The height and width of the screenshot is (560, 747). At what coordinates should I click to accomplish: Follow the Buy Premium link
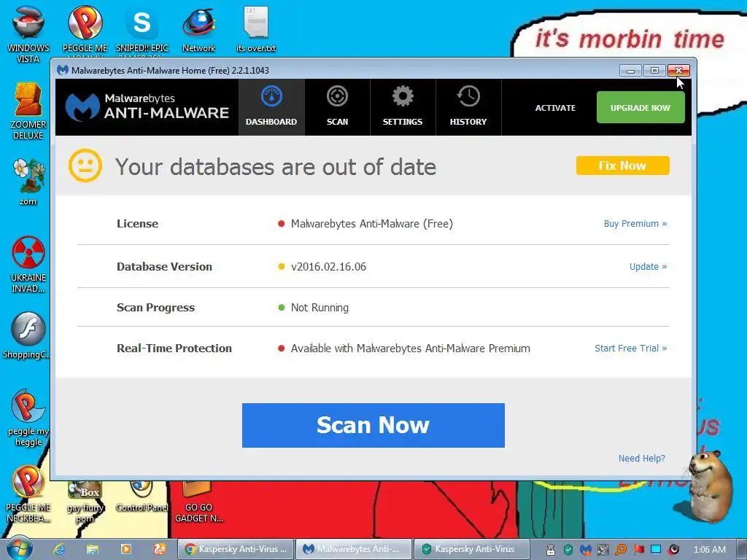[635, 223]
